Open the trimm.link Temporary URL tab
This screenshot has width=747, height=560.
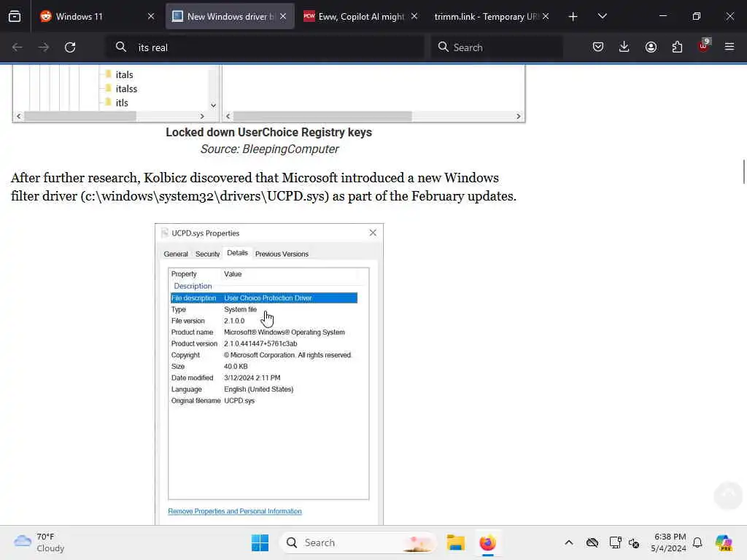tap(492, 16)
